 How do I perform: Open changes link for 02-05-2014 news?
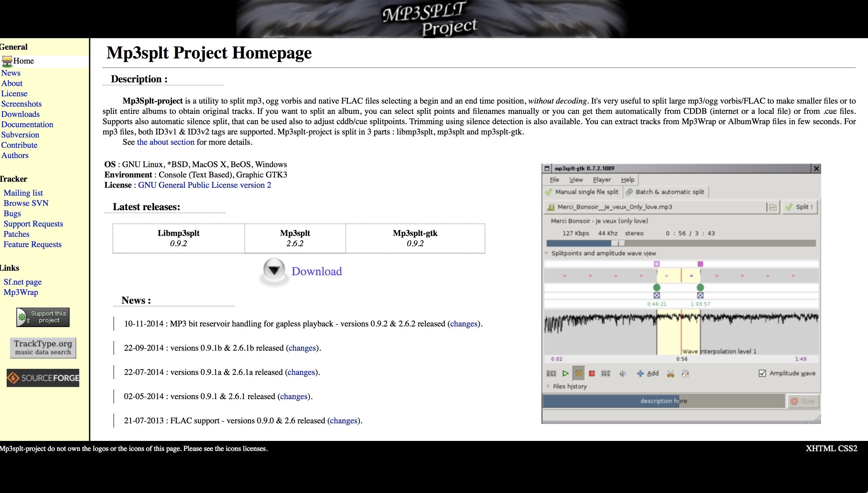coord(293,396)
